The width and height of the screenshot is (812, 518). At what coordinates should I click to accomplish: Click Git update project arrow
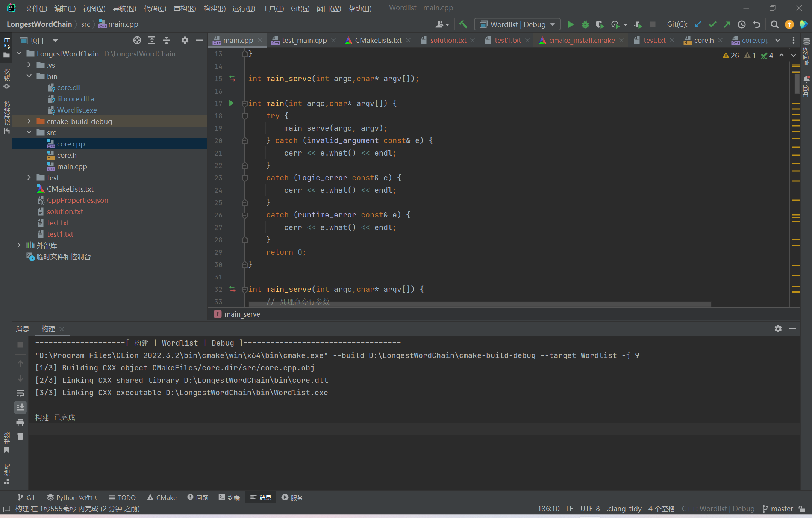pos(698,24)
